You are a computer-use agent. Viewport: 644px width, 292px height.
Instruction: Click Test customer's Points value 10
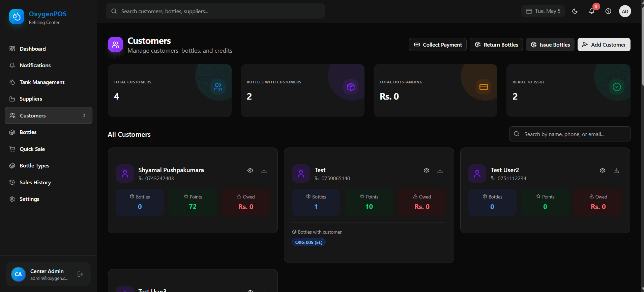[369, 207]
